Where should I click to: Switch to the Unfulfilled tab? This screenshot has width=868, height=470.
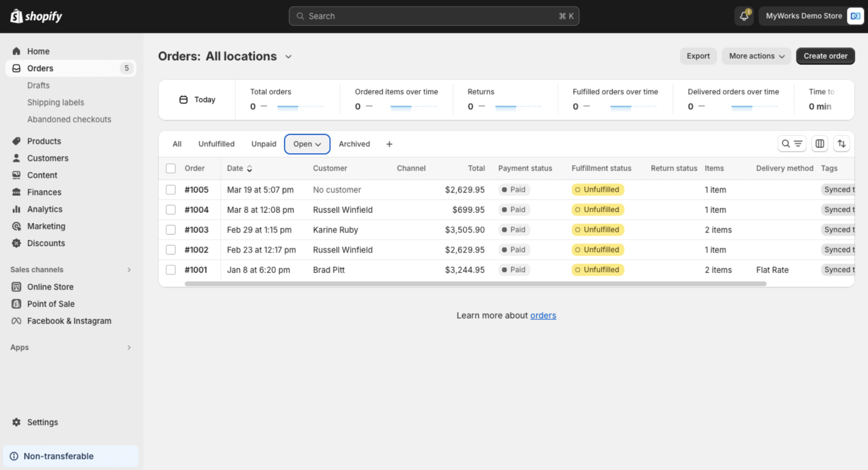click(216, 144)
